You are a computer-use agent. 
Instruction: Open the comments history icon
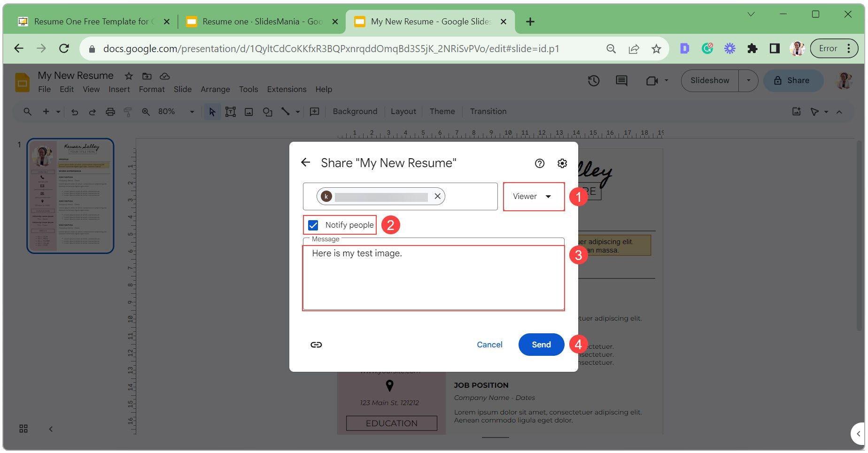[621, 81]
